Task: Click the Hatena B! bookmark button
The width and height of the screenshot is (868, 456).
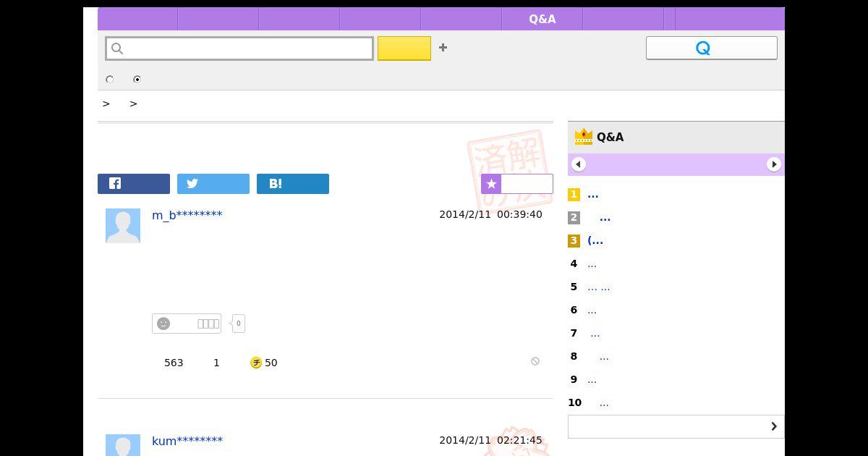Action: [293, 184]
